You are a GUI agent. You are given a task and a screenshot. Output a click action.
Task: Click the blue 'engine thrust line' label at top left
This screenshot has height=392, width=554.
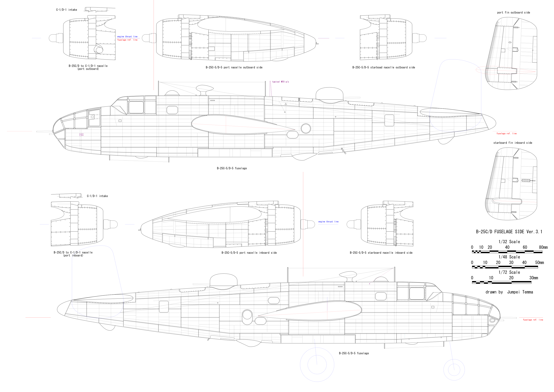[x=127, y=37]
